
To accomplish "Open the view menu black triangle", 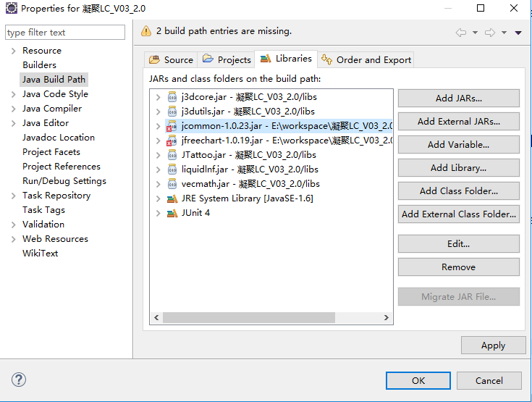I will (518, 33).
